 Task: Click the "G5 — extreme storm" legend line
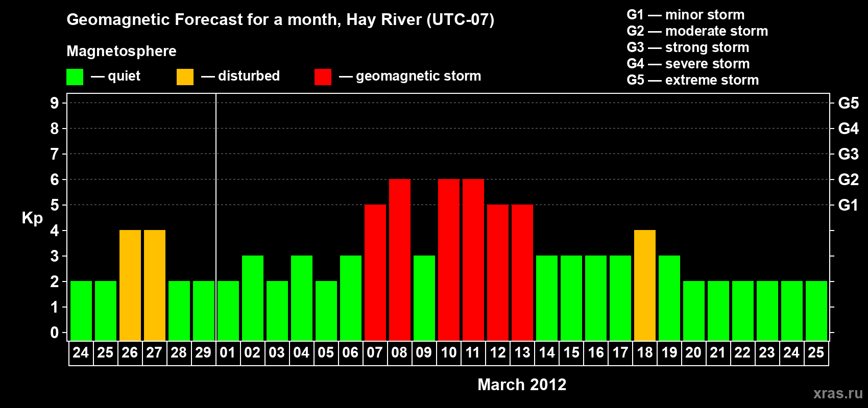pos(693,80)
